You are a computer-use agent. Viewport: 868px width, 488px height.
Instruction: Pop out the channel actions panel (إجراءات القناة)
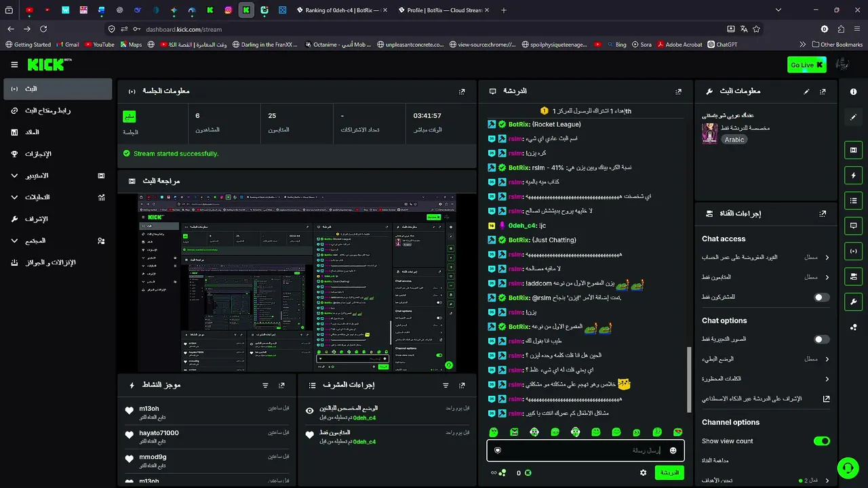(823, 213)
